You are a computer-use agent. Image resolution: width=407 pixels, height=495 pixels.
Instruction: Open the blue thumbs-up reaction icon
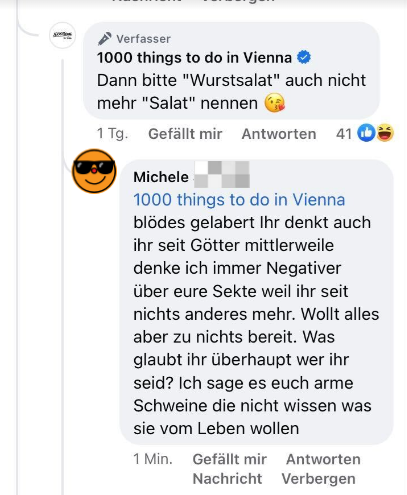click(x=366, y=133)
